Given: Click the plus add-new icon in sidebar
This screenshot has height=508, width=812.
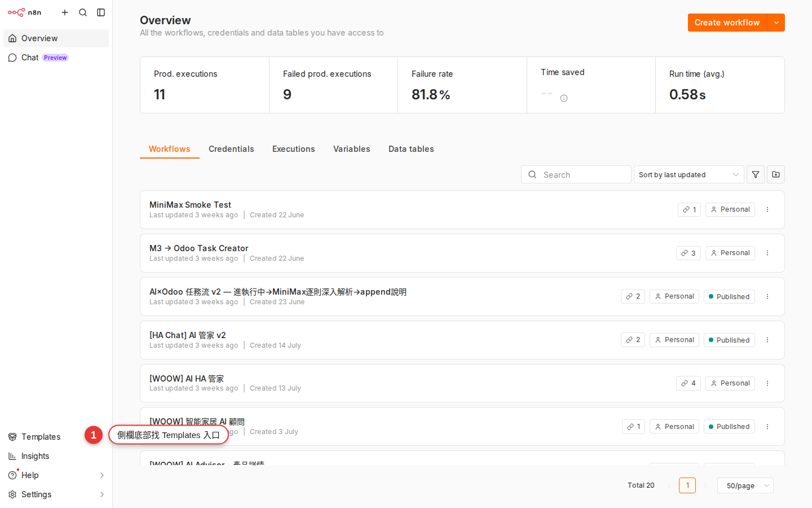Looking at the screenshot, I should coord(65,12).
